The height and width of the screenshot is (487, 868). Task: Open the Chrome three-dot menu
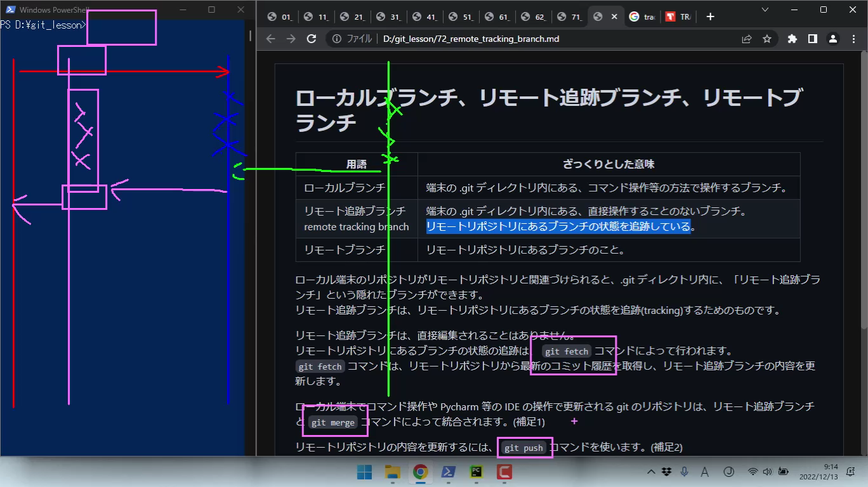pos(853,39)
